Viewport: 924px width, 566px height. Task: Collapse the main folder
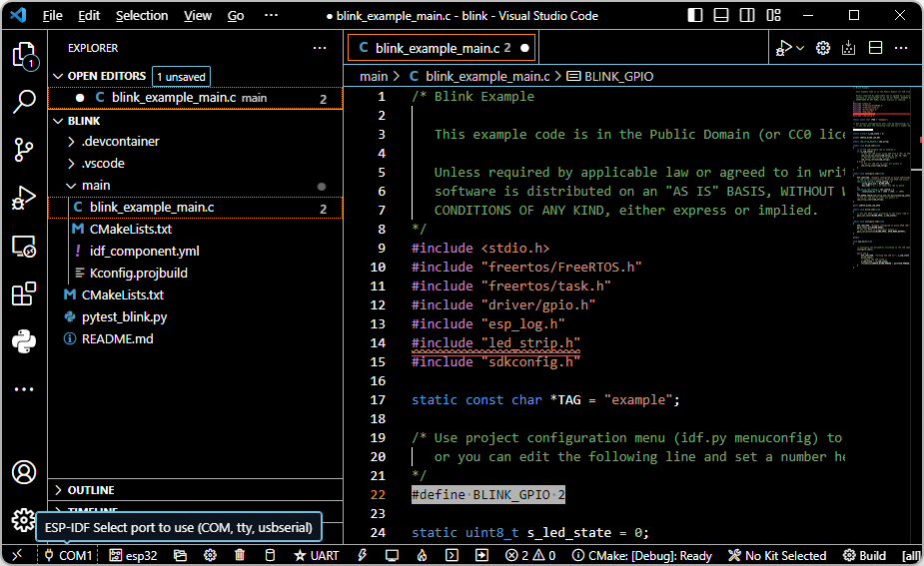(195, 186)
